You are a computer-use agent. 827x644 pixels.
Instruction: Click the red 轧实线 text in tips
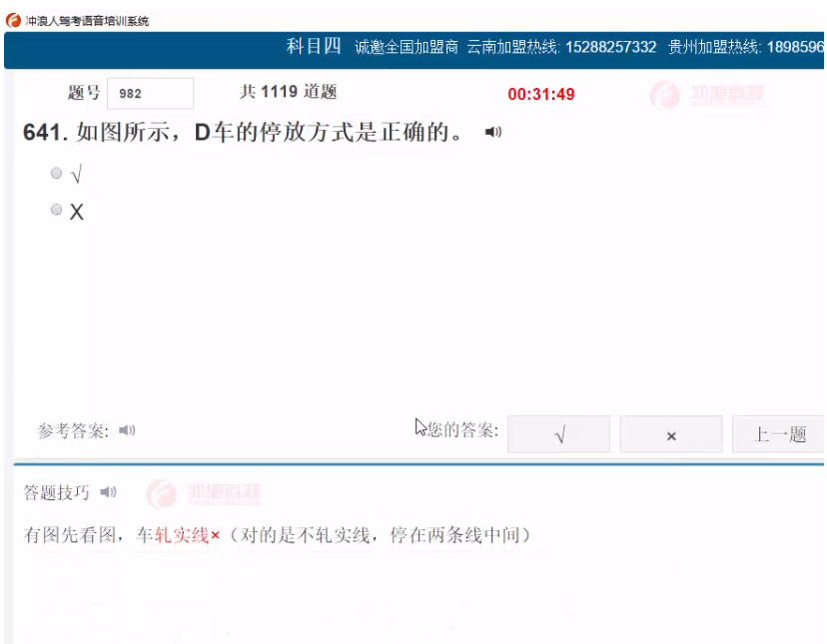pos(182,535)
